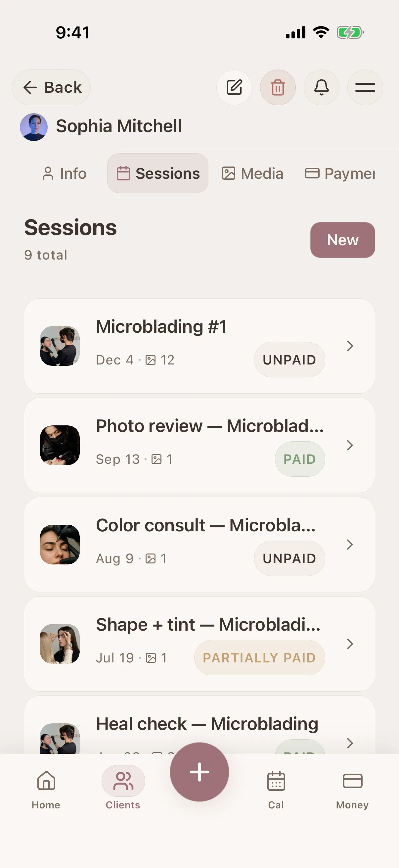Open notifications bell icon
The image size is (399, 868).
pyautogui.click(x=321, y=87)
